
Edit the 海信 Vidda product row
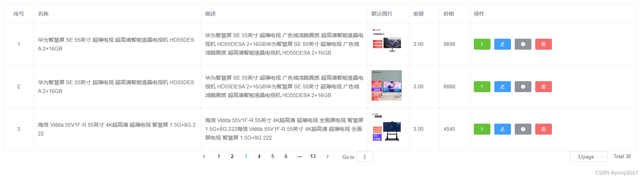[502, 129]
